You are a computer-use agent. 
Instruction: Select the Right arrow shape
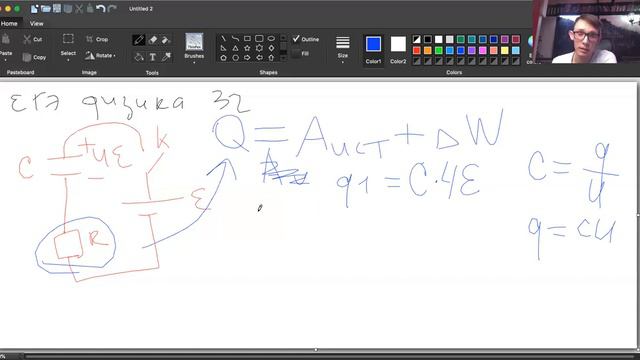click(x=247, y=58)
